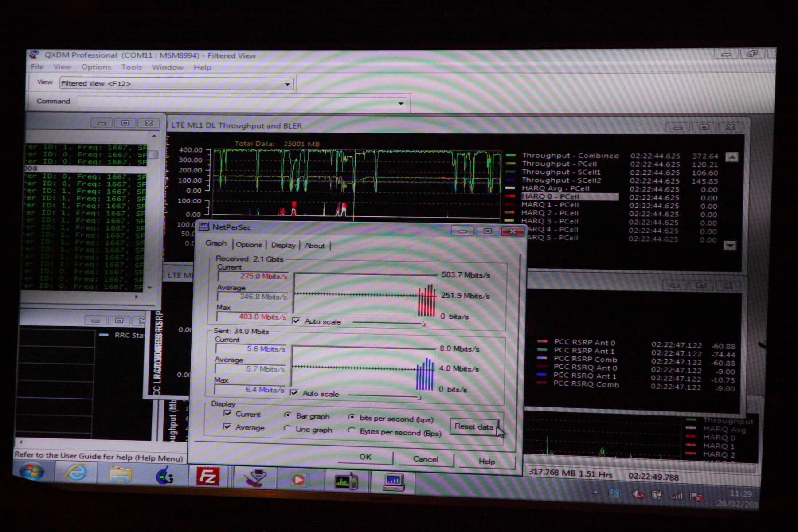This screenshot has width=798, height=532.
Task: Switch to NetPerSec taskbar icon
Action: coord(393,482)
